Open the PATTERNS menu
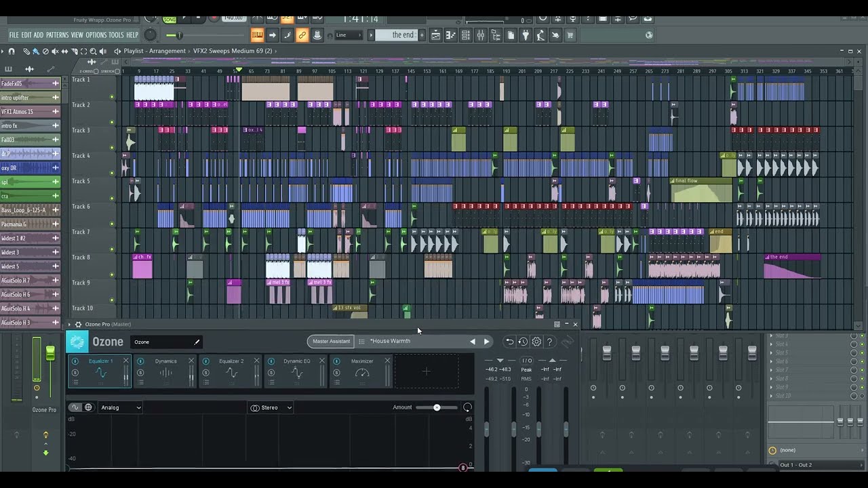Viewport: 868px width, 488px height. pyautogui.click(x=57, y=35)
